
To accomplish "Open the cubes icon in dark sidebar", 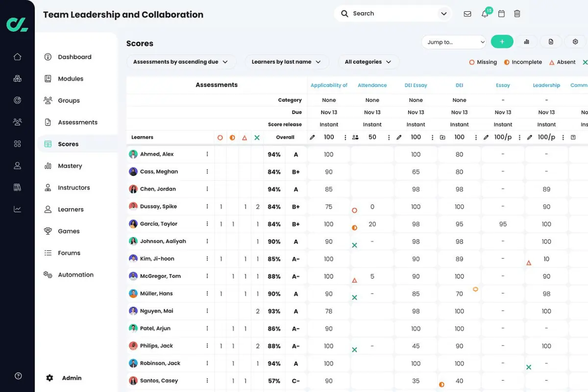I will (x=17, y=78).
